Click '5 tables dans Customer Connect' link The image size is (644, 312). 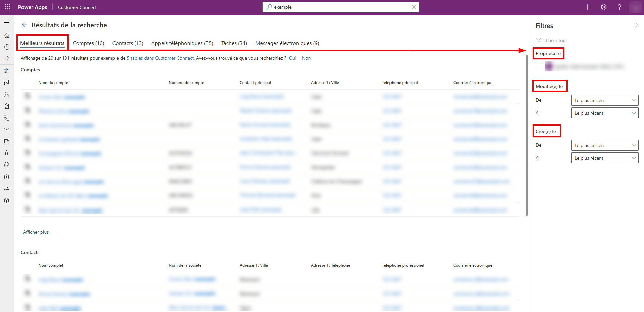click(160, 58)
